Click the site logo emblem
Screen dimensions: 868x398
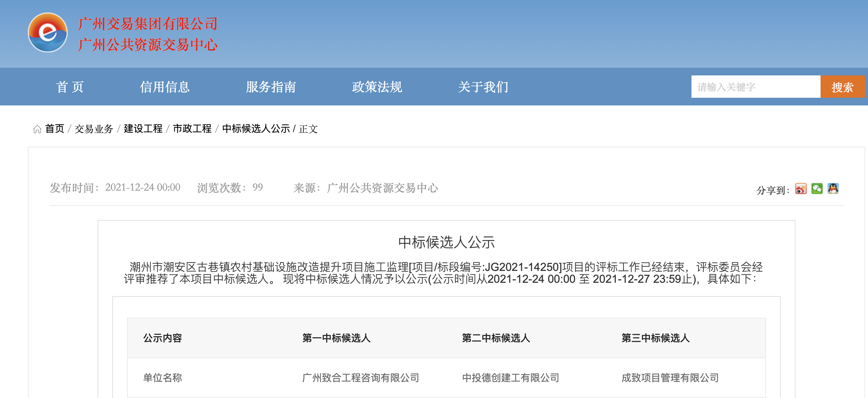click(x=48, y=33)
